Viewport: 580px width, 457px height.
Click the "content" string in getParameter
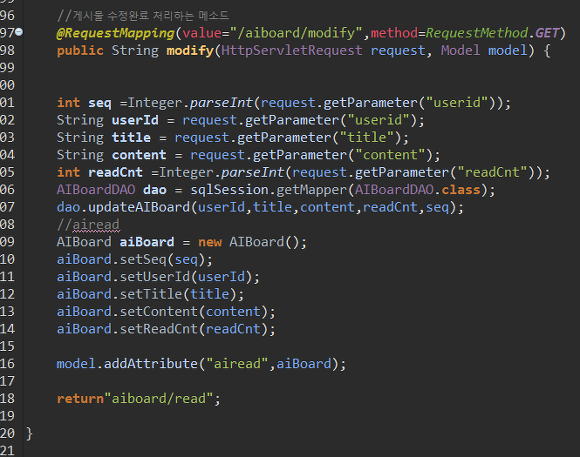pyautogui.click(x=390, y=155)
